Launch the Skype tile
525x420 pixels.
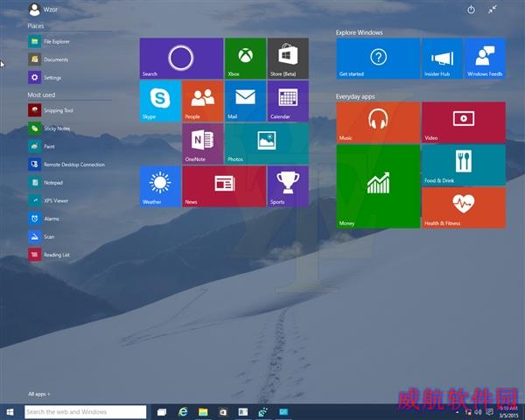(x=160, y=101)
